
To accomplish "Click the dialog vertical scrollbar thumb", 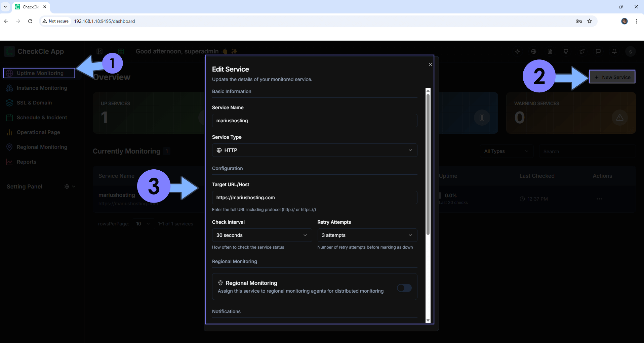I will click(x=428, y=164).
